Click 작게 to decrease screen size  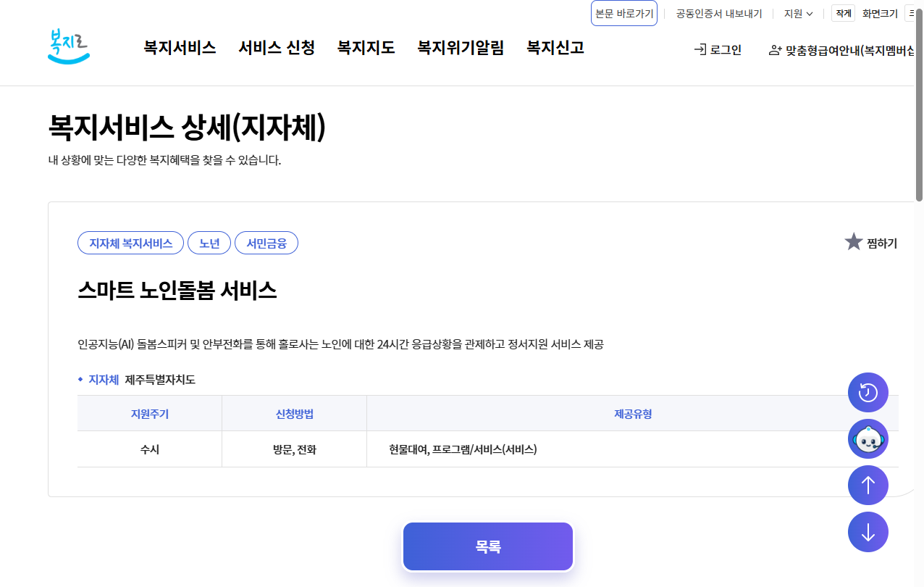(x=842, y=13)
